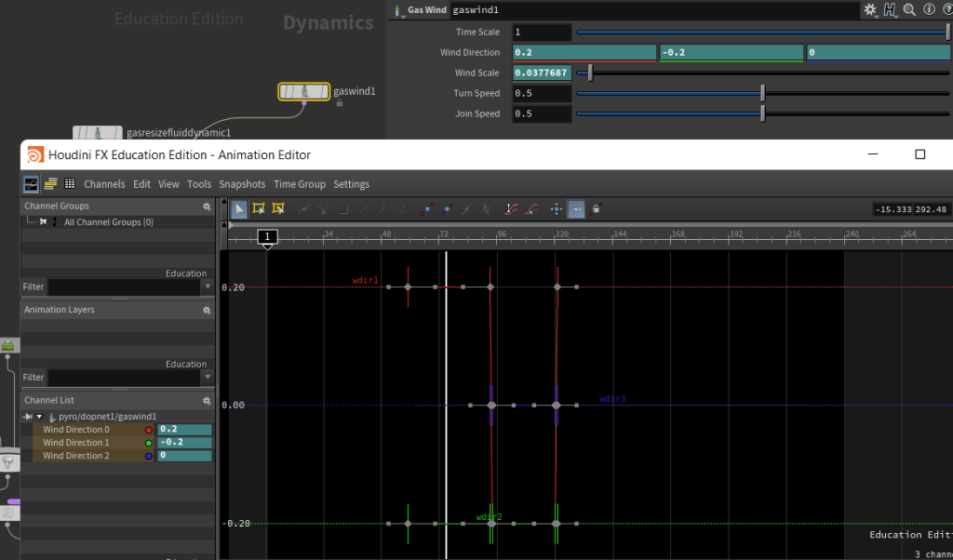The height and width of the screenshot is (560, 953).
Task: Click the magnifier search icon in parameters
Action: tap(909, 9)
